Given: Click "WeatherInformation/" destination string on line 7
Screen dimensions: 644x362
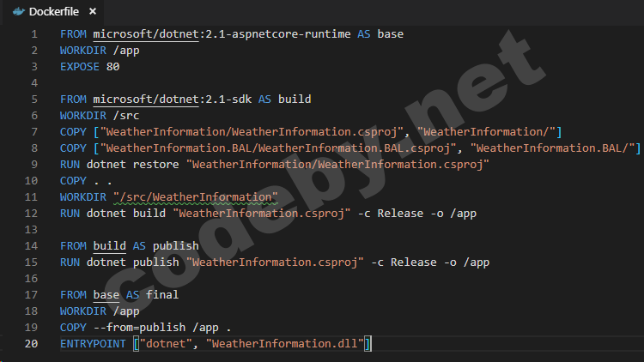Looking at the screenshot, I should pyautogui.click(x=486, y=132).
